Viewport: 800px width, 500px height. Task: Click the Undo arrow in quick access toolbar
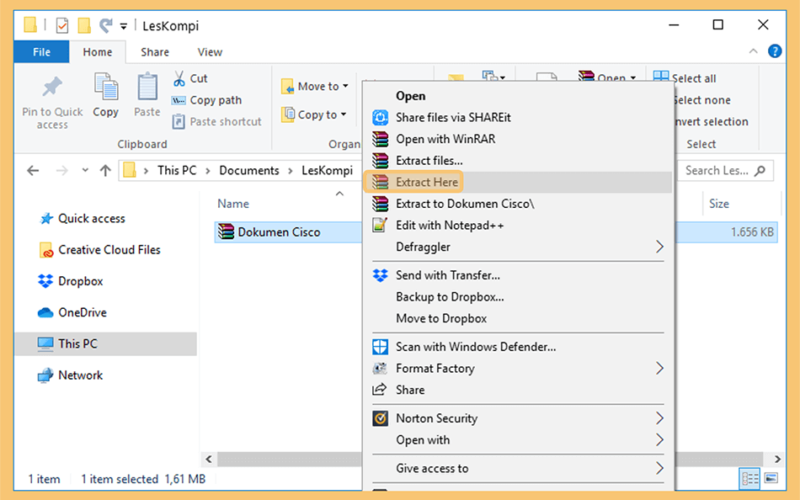click(x=106, y=24)
